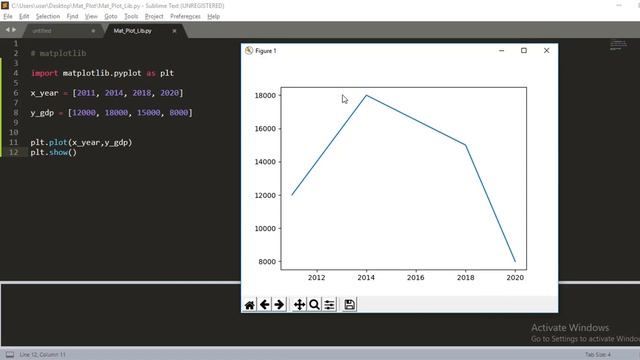Click the Sublime Text app icon in the title bar
Screen dimensions: 640x360
5,6
